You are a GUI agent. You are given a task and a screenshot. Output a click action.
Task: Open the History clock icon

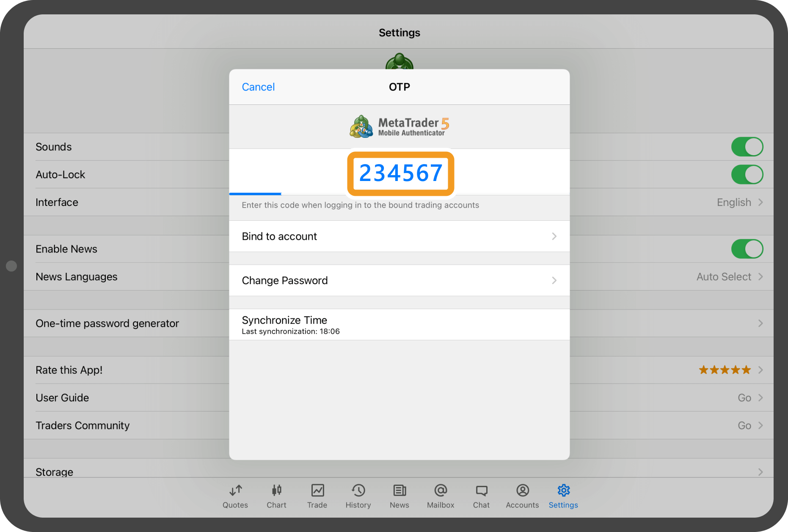358,491
